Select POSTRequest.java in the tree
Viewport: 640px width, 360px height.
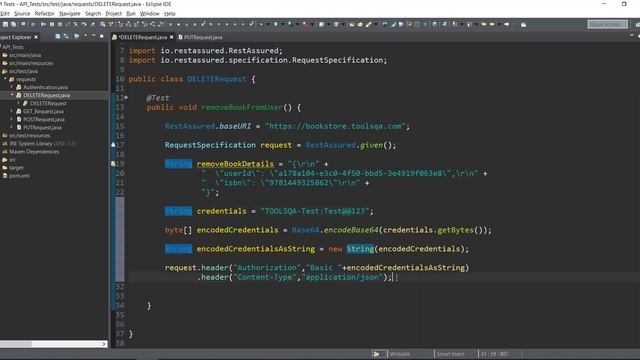click(44, 120)
